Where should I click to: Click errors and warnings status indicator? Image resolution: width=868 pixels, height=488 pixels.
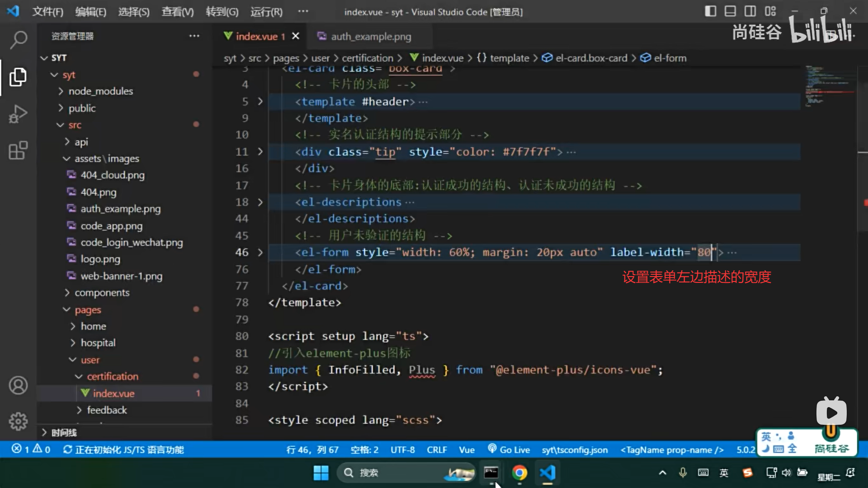tap(31, 450)
